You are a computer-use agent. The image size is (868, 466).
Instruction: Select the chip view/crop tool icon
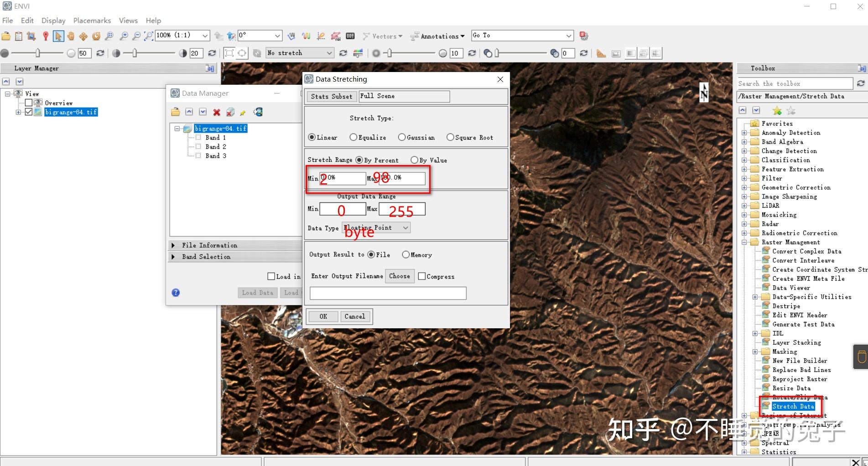31,36
